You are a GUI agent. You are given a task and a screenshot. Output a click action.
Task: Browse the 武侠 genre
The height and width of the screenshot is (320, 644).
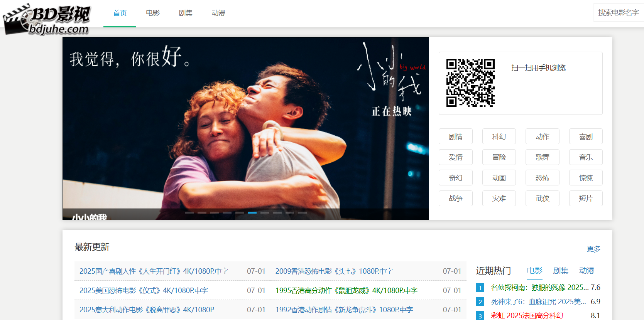(543, 198)
